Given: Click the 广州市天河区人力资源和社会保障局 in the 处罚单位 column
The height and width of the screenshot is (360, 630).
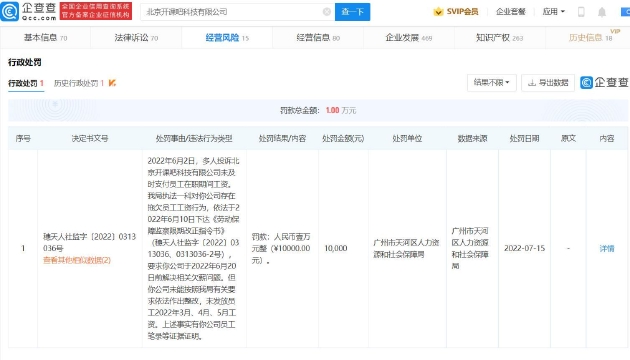Looking at the screenshot, I should coord(406,248).
